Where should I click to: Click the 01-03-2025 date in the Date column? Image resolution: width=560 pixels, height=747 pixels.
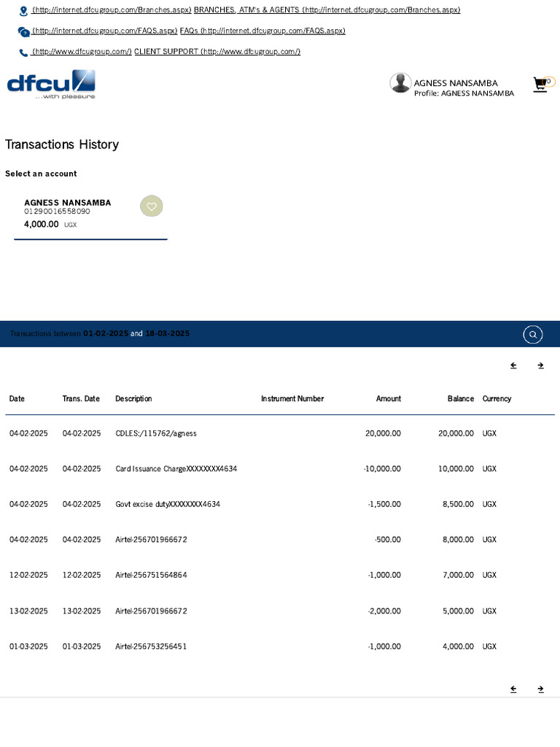click(x=28, y=646)
